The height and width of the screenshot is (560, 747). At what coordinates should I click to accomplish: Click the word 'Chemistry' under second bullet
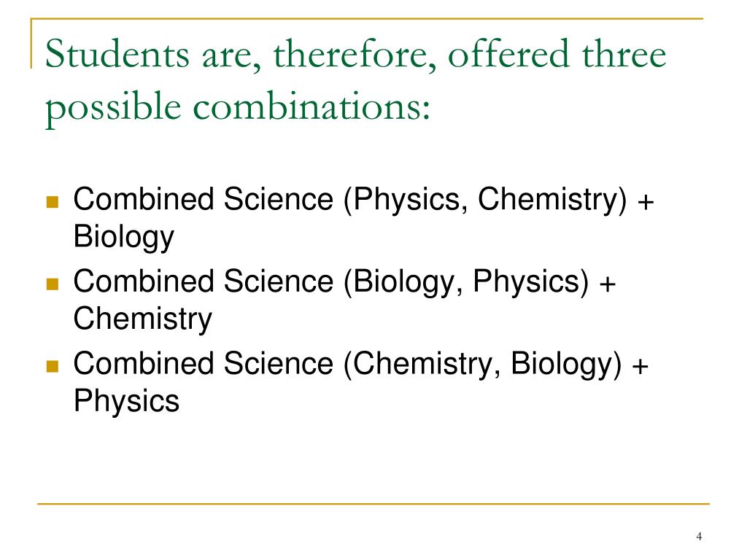click(142, 319)
